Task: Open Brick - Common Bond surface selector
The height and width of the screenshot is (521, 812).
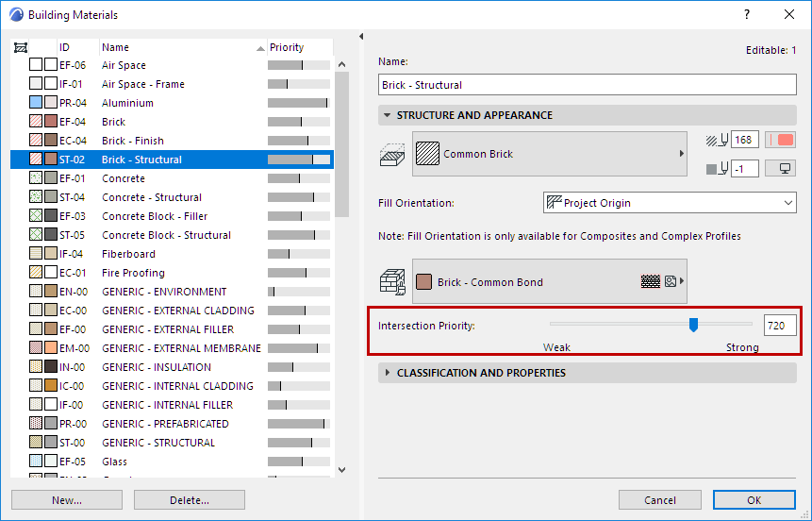Action: point(550,281)
